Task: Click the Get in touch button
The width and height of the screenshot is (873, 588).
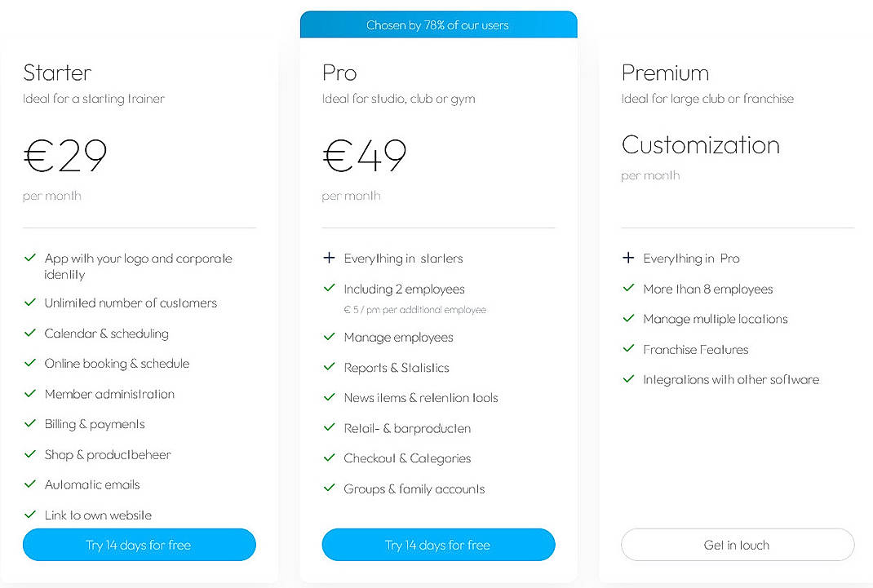Action: click(737, 545)
